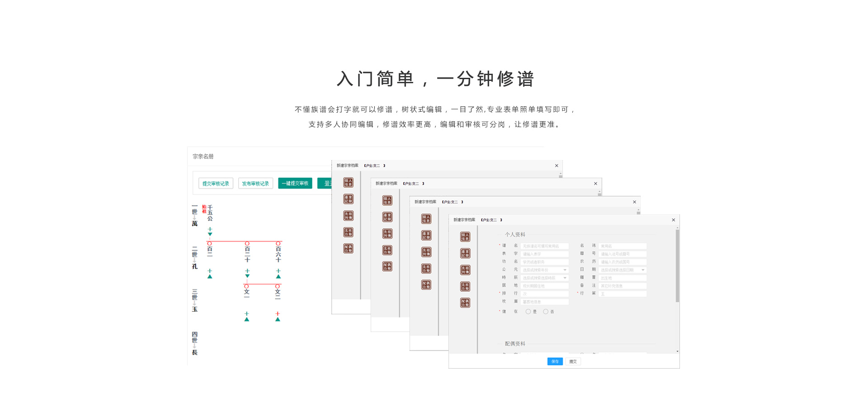Select 否 radio for 健在

pos(546,312)
